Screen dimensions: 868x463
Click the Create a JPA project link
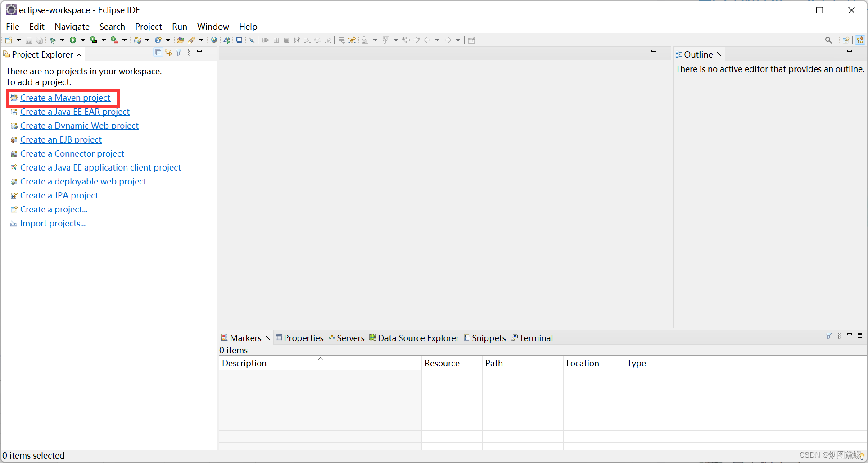59,195
